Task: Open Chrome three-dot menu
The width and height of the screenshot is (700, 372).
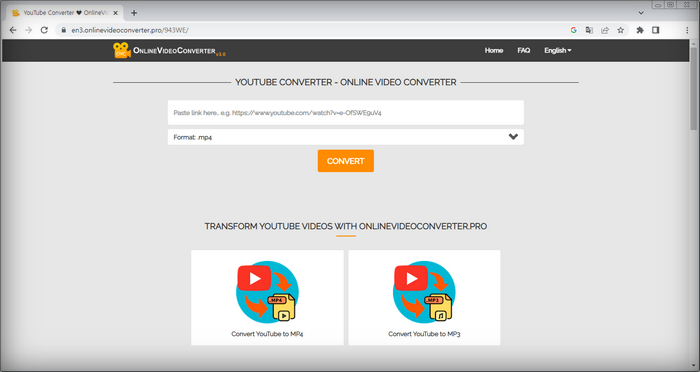Action: pos(687,30)
